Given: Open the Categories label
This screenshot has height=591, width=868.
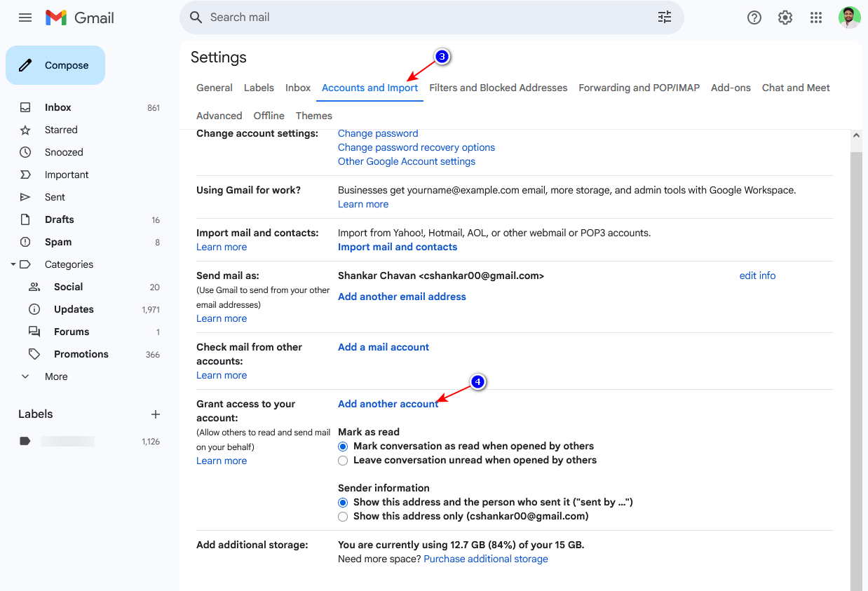Looking at the screenshot, I should pos(69,264).
